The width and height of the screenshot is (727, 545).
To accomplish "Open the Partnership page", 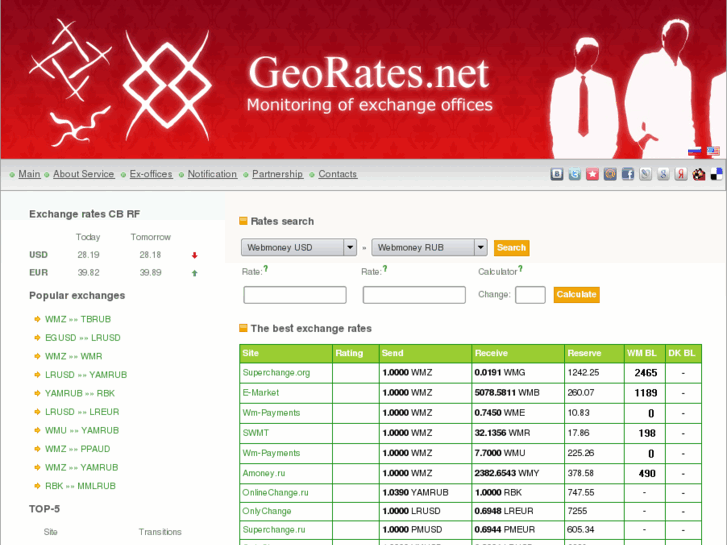I will [x=277, y=174].
